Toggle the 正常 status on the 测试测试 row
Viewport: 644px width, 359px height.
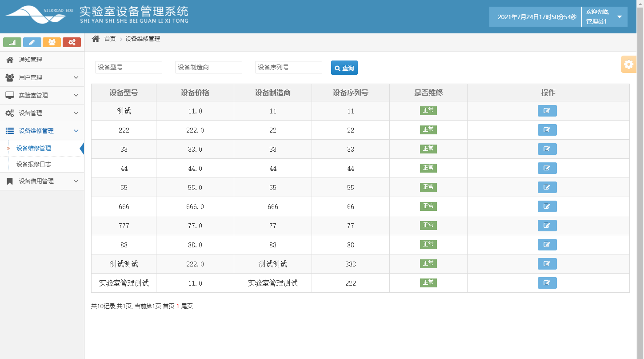(x=428, y=263)
